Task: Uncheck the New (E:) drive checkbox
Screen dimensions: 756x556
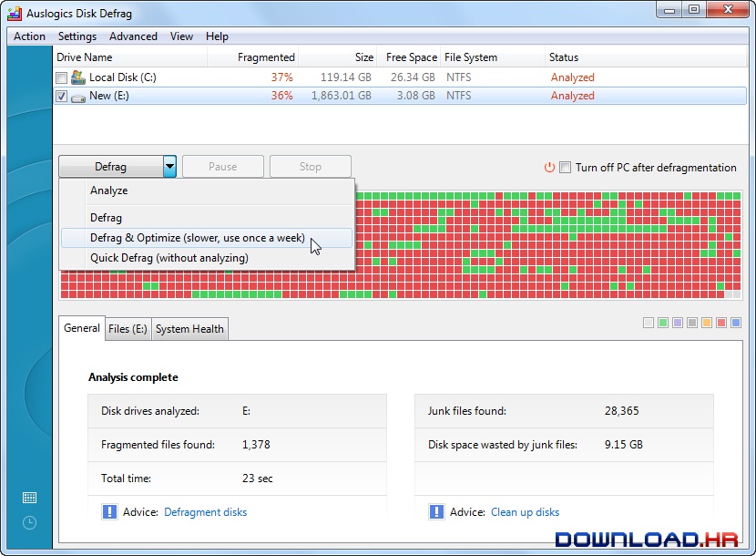Action: (61, 96)
